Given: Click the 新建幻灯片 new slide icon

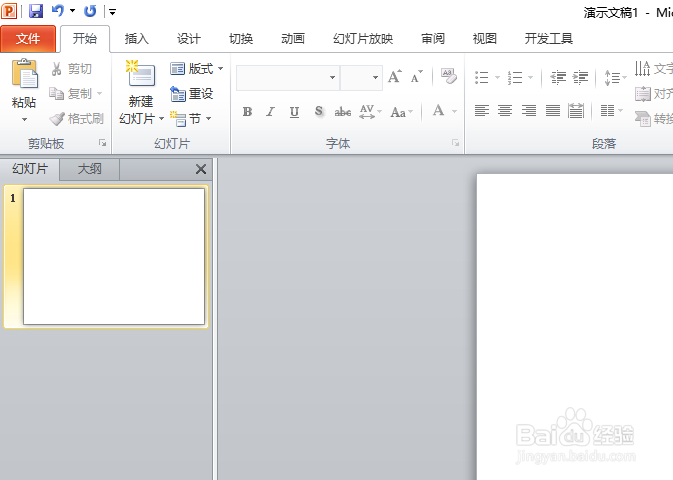Looking at the screenshot, I should coord(141,73).
